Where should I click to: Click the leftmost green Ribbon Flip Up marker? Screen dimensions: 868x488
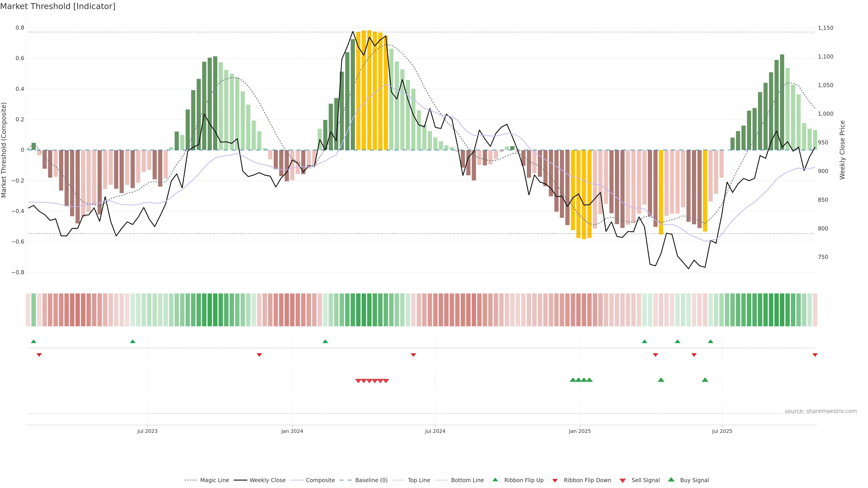pyautogui.click(x=33, y=342)
